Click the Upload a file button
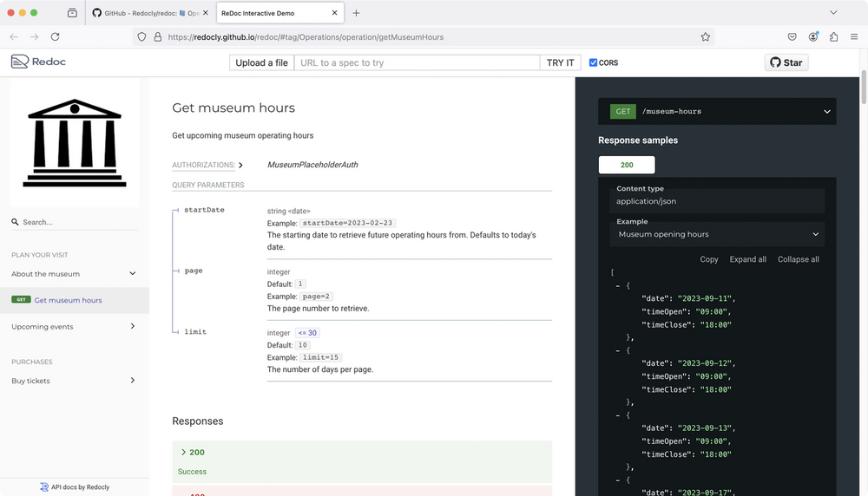Viewport: 868px width, 496px height. click(x=261, y=62)
